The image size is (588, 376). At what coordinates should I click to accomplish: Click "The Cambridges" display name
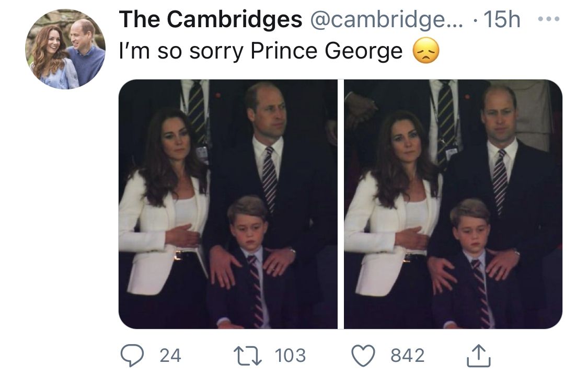click(211, 20)
